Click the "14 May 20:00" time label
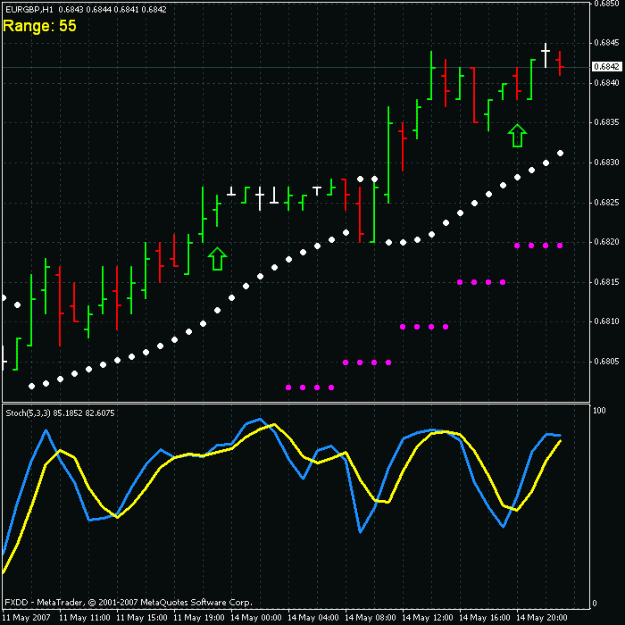This screenshot has height=625, width=625. (x=542, y=618)
